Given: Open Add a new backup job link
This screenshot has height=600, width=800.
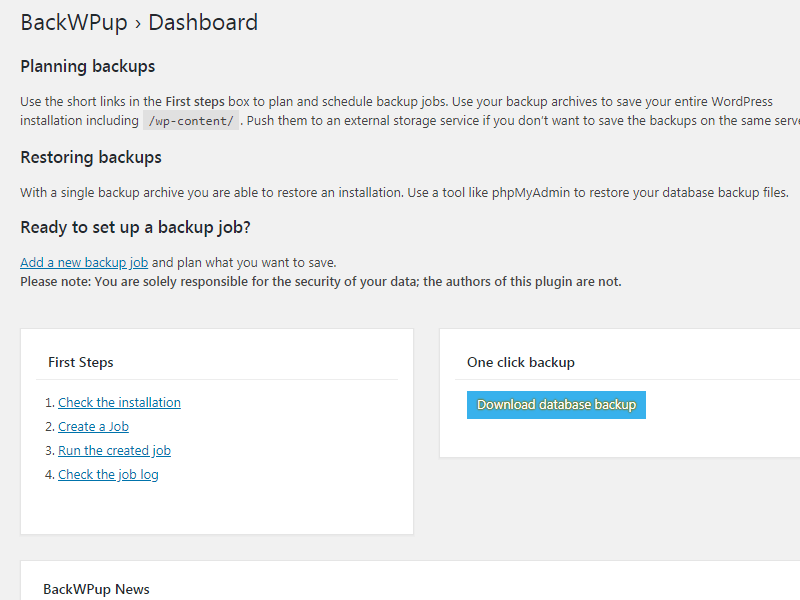Looking at the screenshot, I should point(83,262).
